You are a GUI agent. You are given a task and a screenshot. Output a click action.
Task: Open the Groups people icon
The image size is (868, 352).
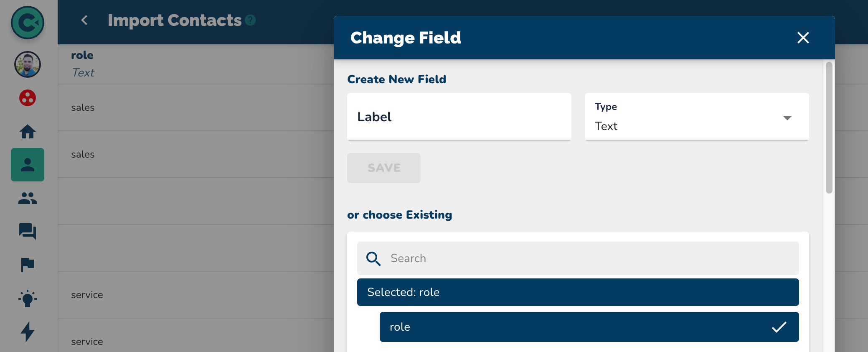(x=28, y=198)
